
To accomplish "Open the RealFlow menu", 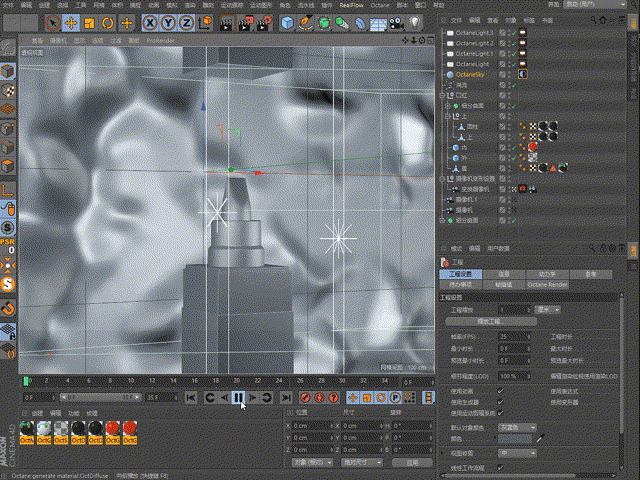I will 351,5.
